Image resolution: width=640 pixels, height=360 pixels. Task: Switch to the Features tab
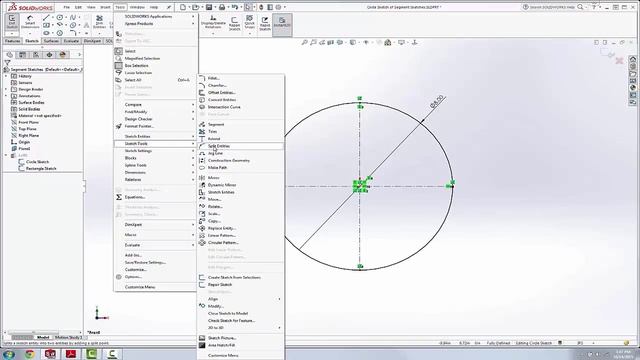tap(13, 41)
